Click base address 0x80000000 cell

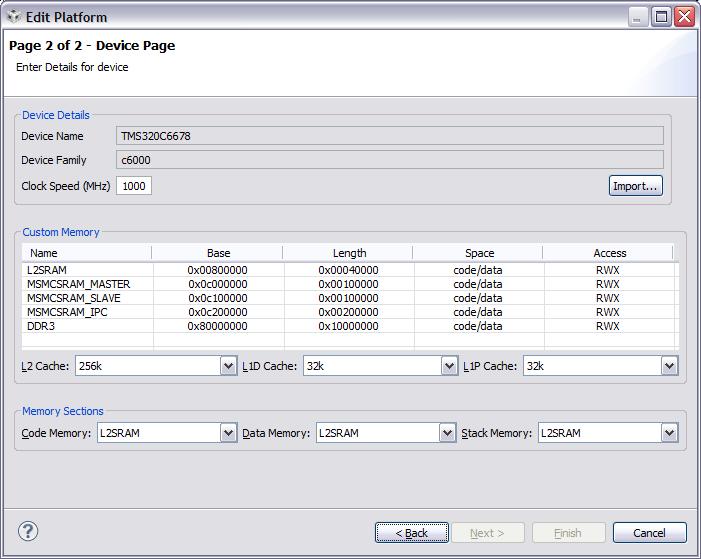click(x=218, y=326)
